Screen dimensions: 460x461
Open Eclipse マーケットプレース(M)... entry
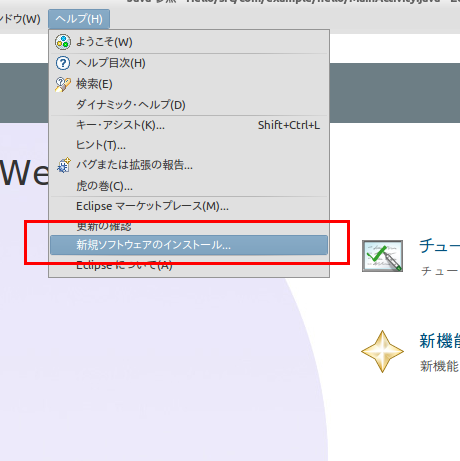click(x=189, y=206)
